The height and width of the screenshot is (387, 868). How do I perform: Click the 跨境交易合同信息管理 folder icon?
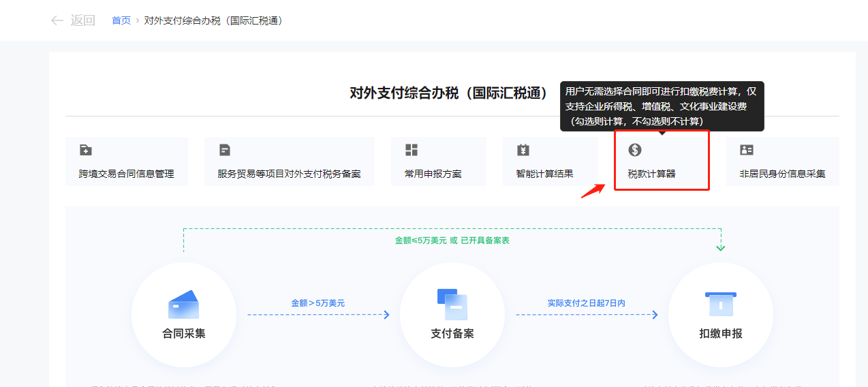click(x=85, y=150)
